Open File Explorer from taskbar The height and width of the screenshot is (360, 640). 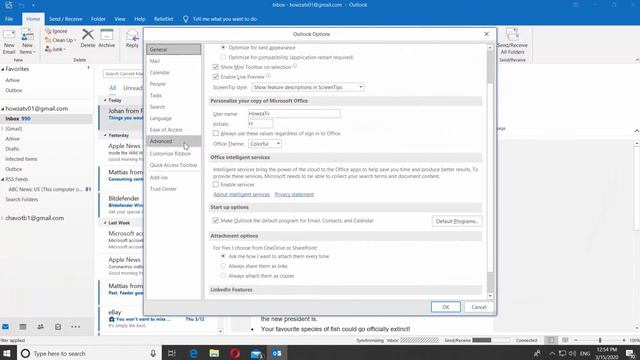click(x=214, y=353)
